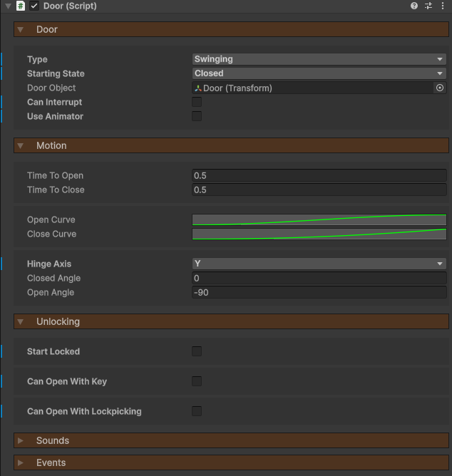452x476 pixels.
Task: Collapse the Door script component foldout arrow
Action: coord(8,6)
